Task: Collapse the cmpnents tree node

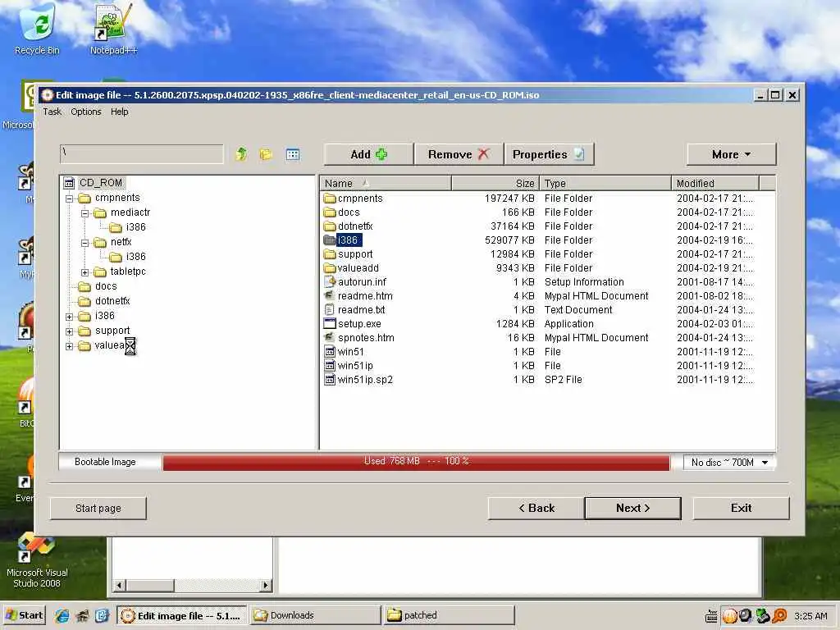Action: 69,199
